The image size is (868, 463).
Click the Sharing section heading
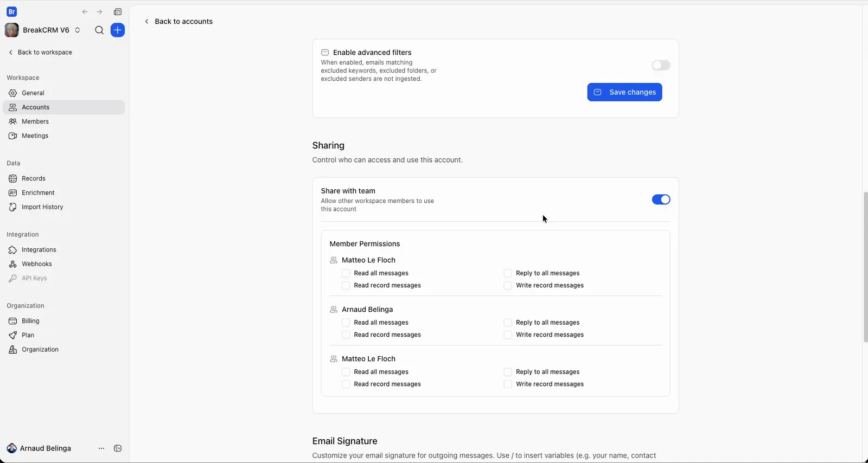pos(328,145)
